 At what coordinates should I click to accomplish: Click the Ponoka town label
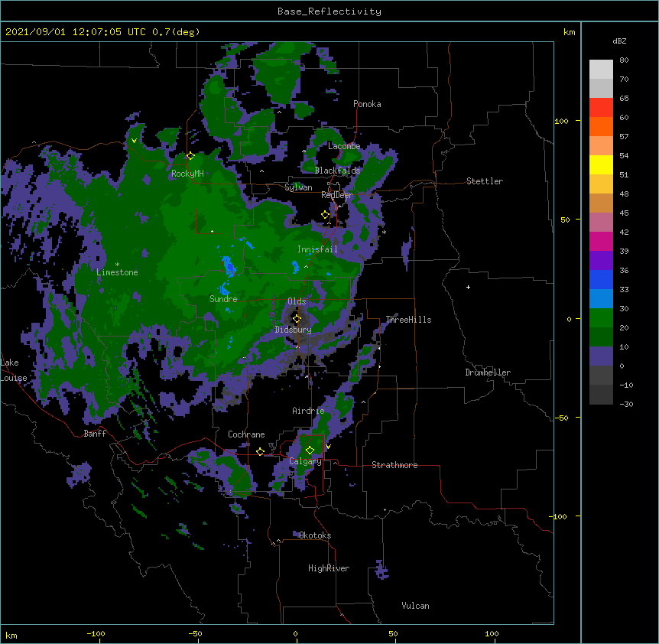click(367, 104)
